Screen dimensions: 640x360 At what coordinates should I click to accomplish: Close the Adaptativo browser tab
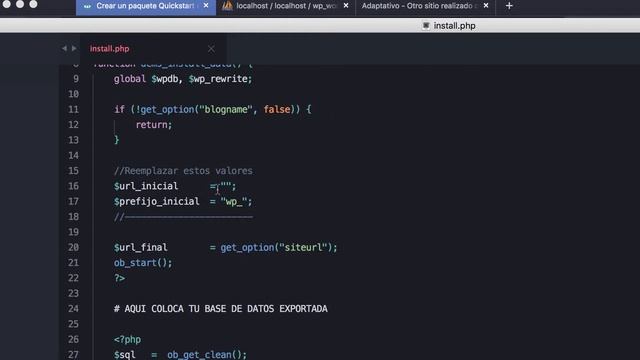486,6
